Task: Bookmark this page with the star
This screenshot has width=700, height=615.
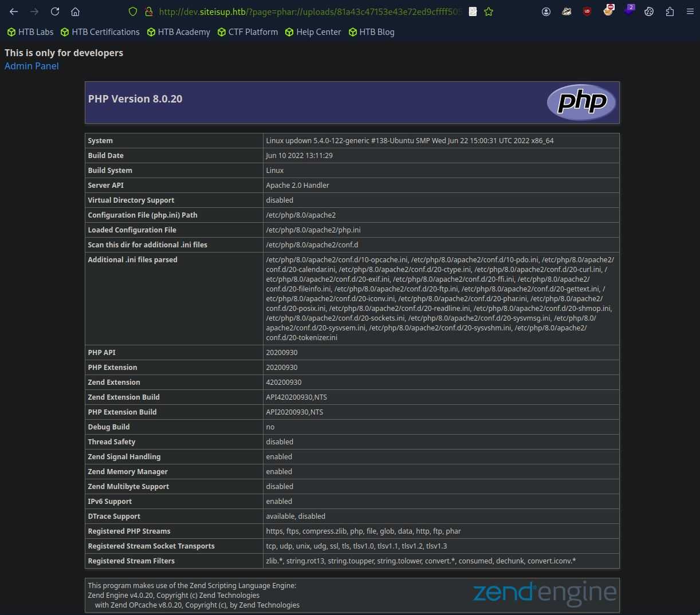Action: tap(489, 11)
